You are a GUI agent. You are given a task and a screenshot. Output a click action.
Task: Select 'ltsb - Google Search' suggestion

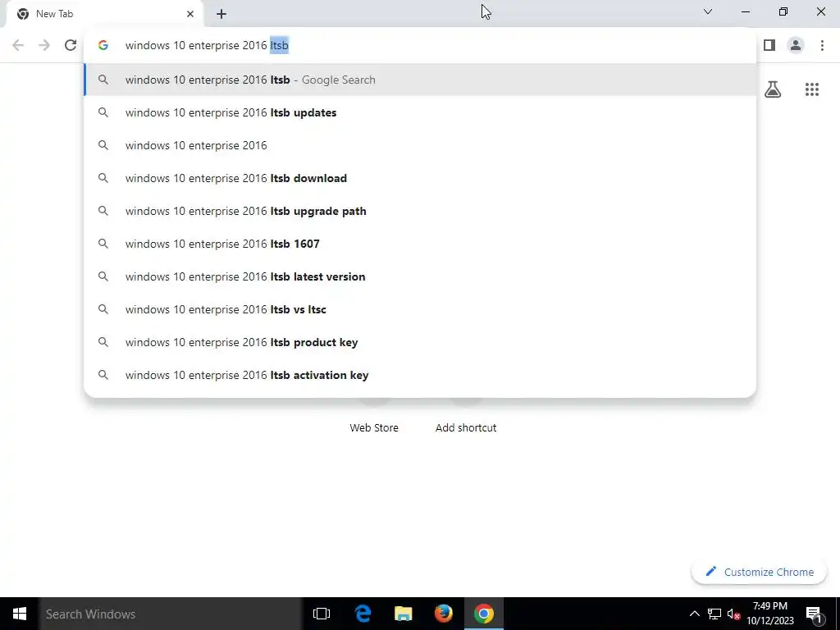[420, 80]
